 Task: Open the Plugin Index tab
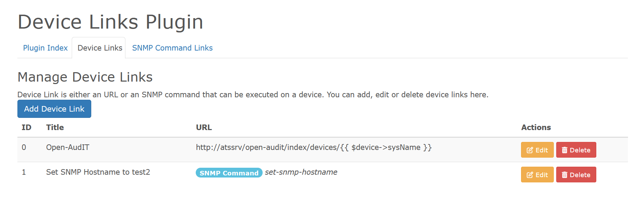pyautogui.click(x=45, y=48)
